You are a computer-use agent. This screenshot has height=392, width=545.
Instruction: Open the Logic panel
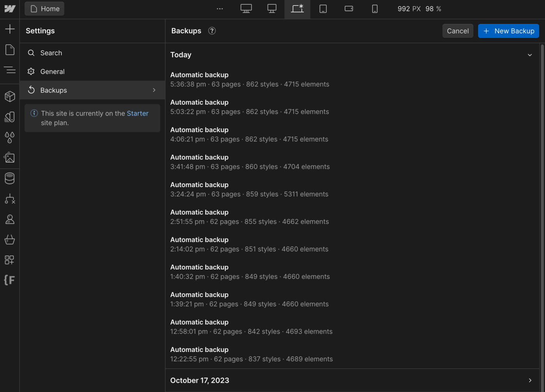tap(9, 199)
